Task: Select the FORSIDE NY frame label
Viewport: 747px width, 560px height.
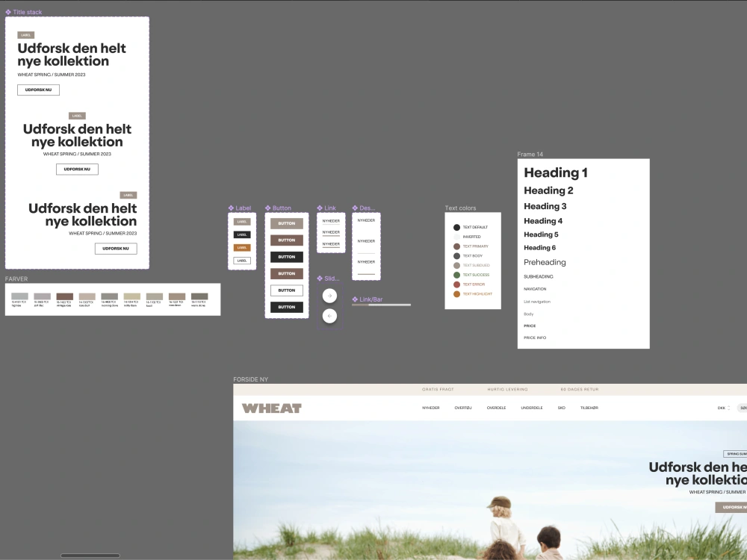Action: pos(250,379)
